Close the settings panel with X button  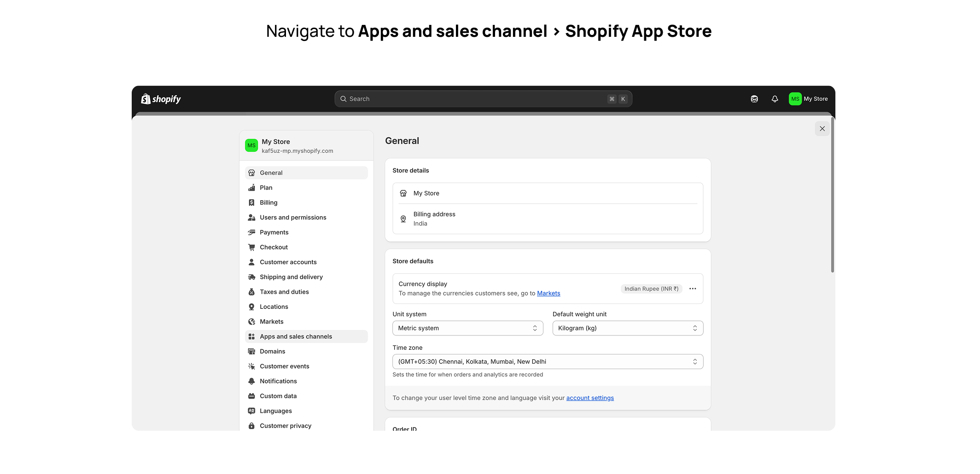(822, 129)
